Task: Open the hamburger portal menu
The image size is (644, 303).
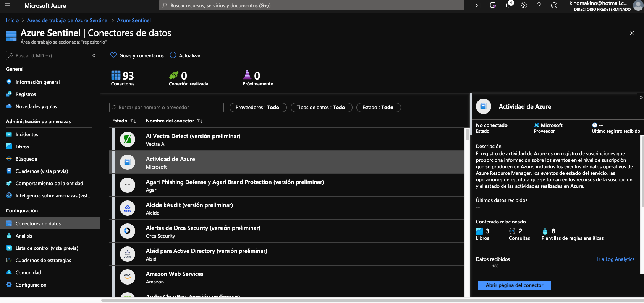Action: [x=8, y=5]
